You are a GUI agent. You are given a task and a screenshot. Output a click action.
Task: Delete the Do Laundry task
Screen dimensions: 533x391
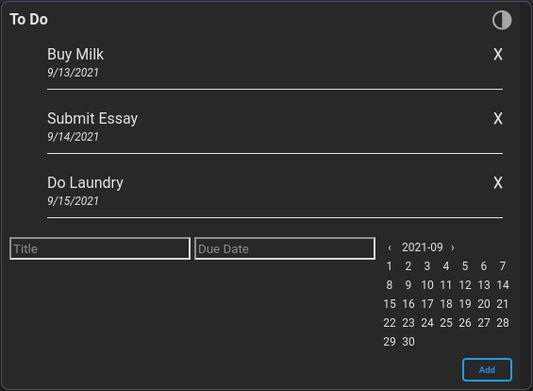click(x=498, y=183)
